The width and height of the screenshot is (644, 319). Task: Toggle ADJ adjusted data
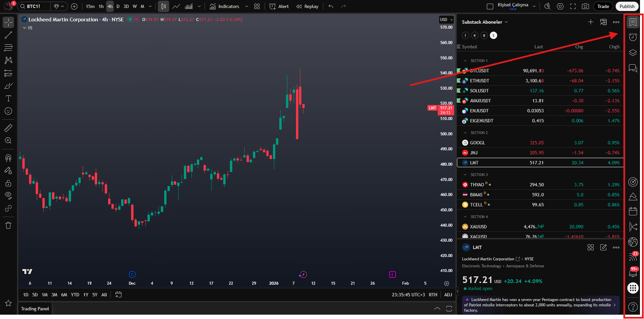pyautogui.click(x=448, y=295)
